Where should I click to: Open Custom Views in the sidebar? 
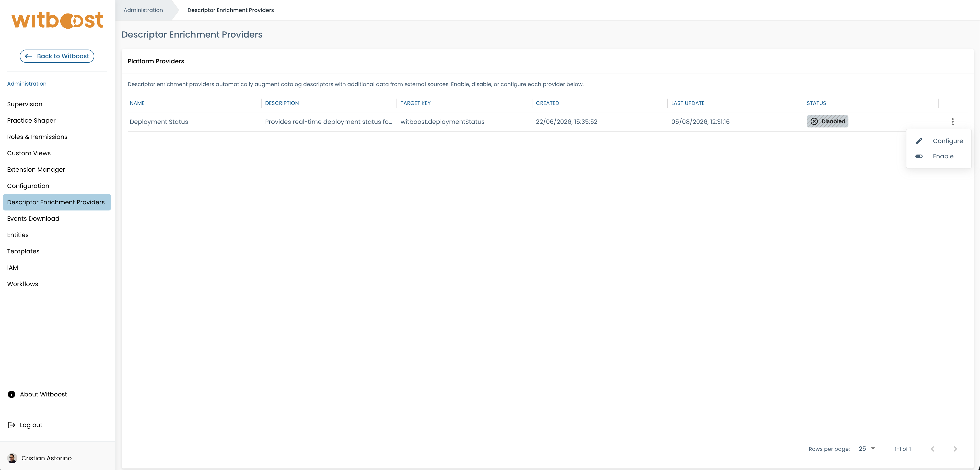[x=29, y=153]
